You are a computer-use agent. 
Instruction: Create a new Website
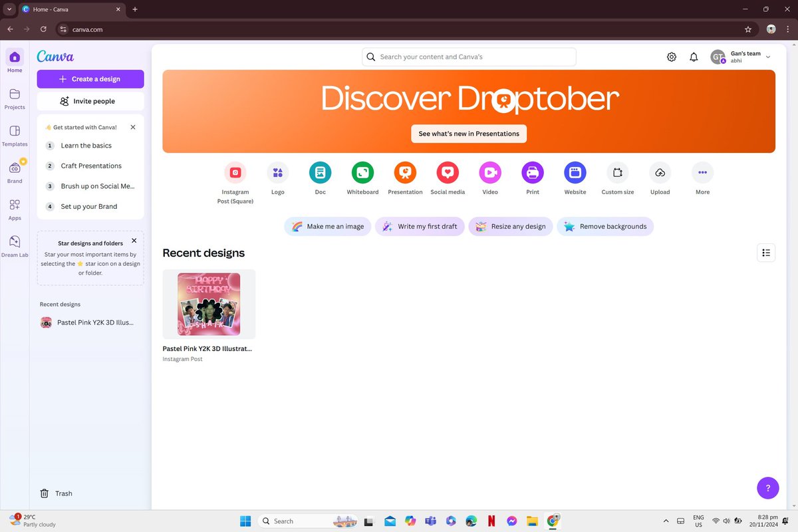(x=575, y=172)
